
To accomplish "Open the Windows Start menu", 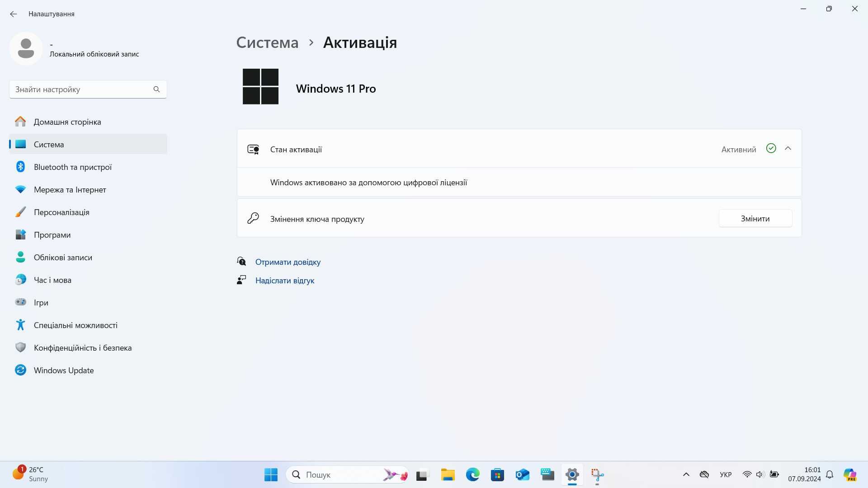I will pyautogui.click(x=271, y=474).
